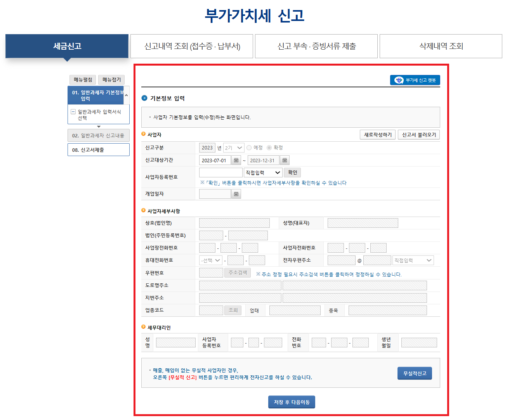Open calendar for 신고대상기간 end date

click(x=285, y=160)
